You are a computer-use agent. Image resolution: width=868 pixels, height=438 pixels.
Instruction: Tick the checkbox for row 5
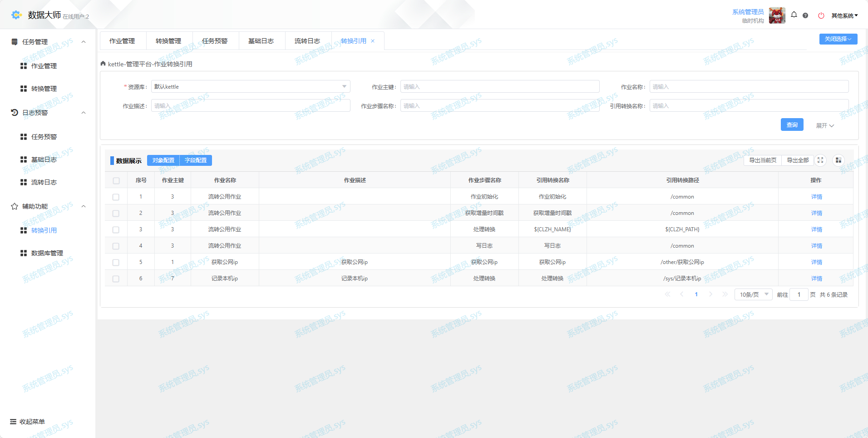[116, 262]
